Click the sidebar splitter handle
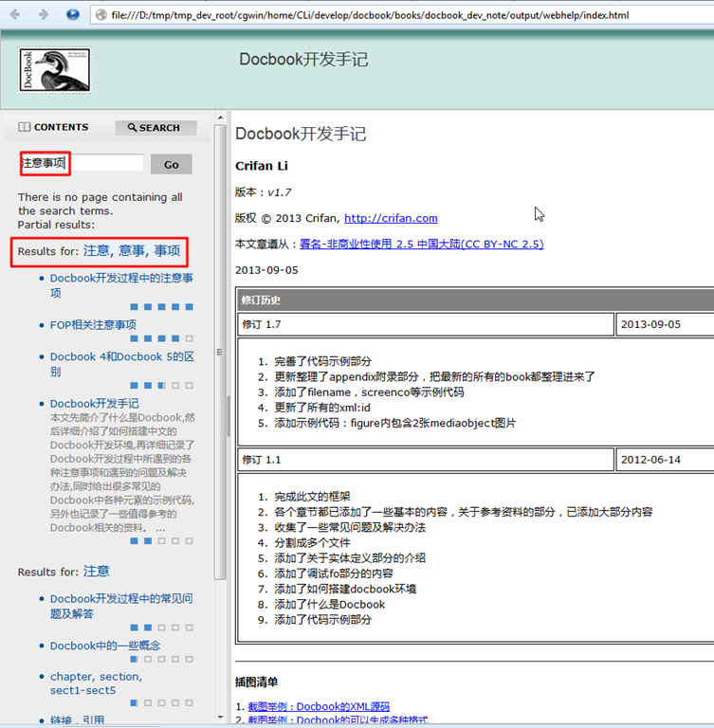The width and height of the screenshot is (714, 728). tap(229, 415)
